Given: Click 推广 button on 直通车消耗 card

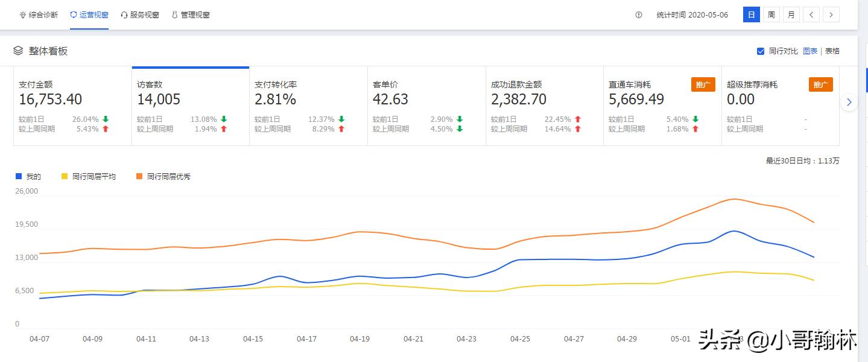Looking at the screenshot, I should pos(703,84).
